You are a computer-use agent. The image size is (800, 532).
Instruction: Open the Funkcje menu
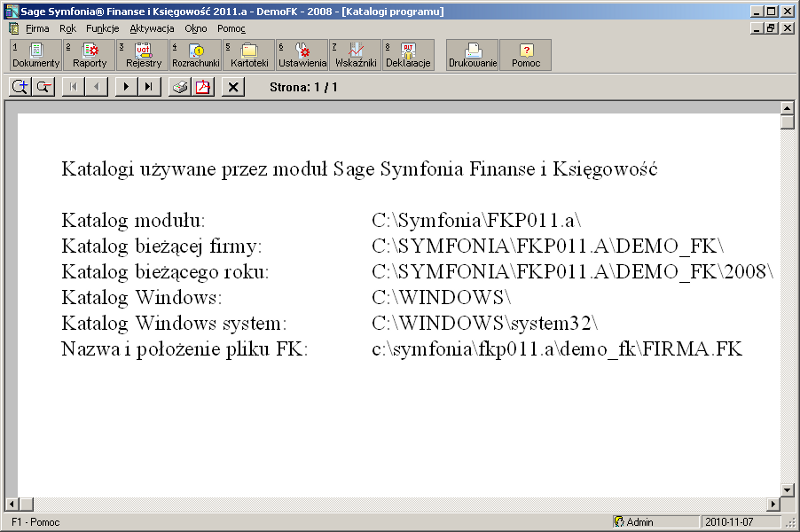click(x=102, y=29)
